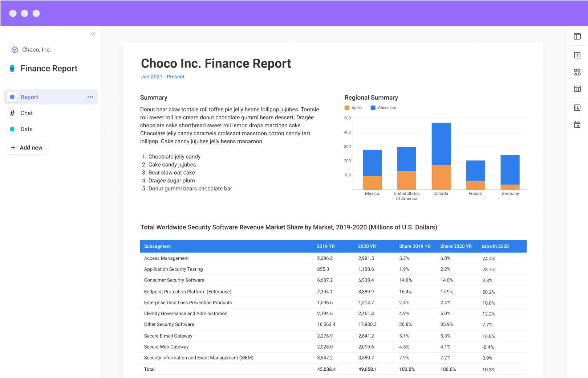
Task: Hide the Canada bar by clicking its label
Action: click(x=441, y=193)
